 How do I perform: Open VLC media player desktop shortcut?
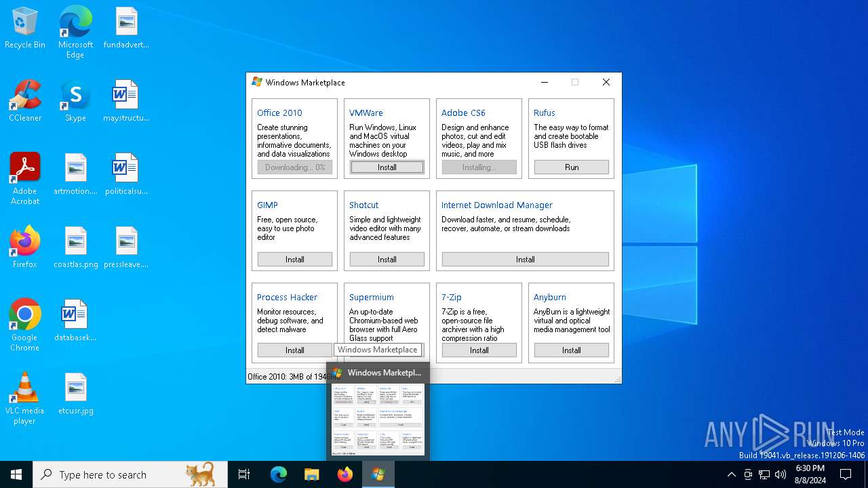pyautogui.click(x=25, y=399)
